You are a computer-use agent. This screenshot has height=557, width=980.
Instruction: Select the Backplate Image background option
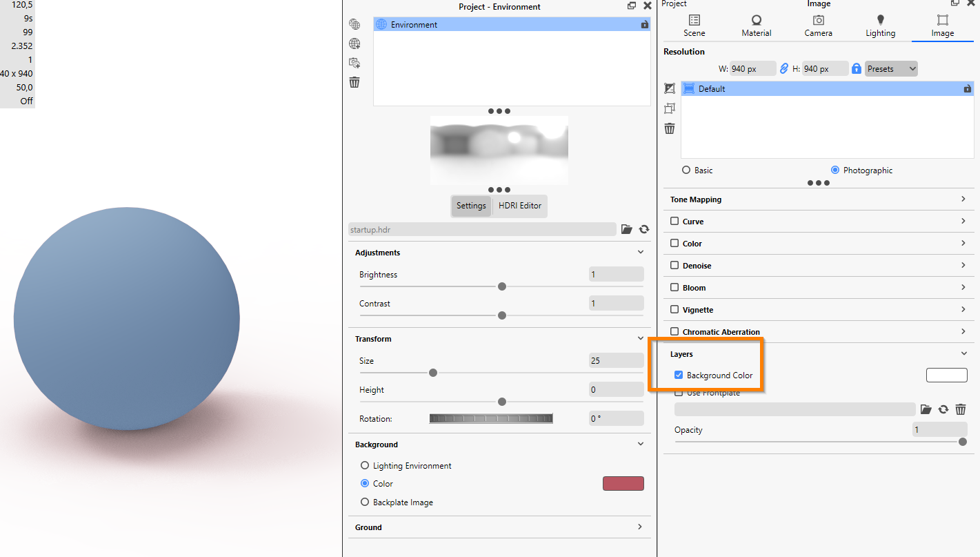coord(365,502)
